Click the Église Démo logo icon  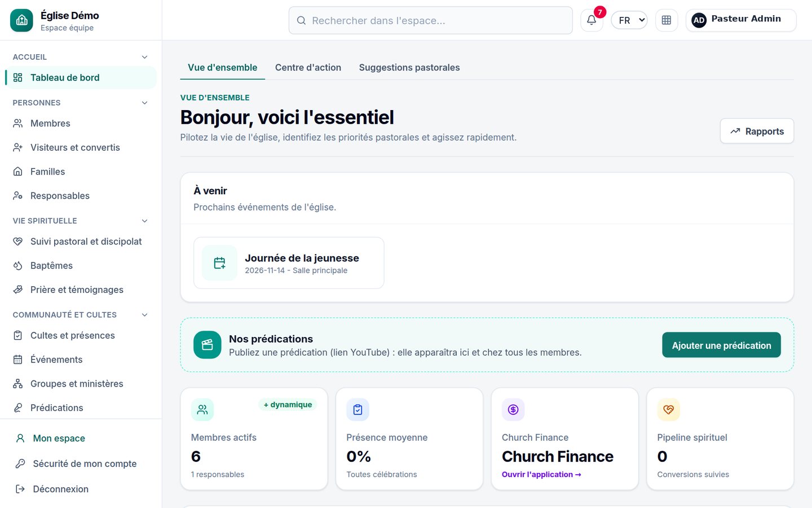click(x=21, y=20)
